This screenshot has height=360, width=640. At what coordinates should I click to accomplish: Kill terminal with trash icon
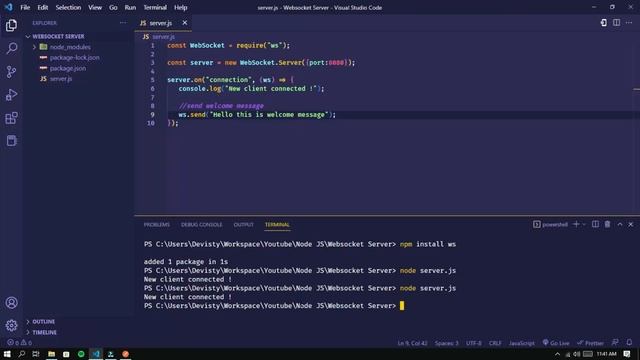click(x=607, y=224)
